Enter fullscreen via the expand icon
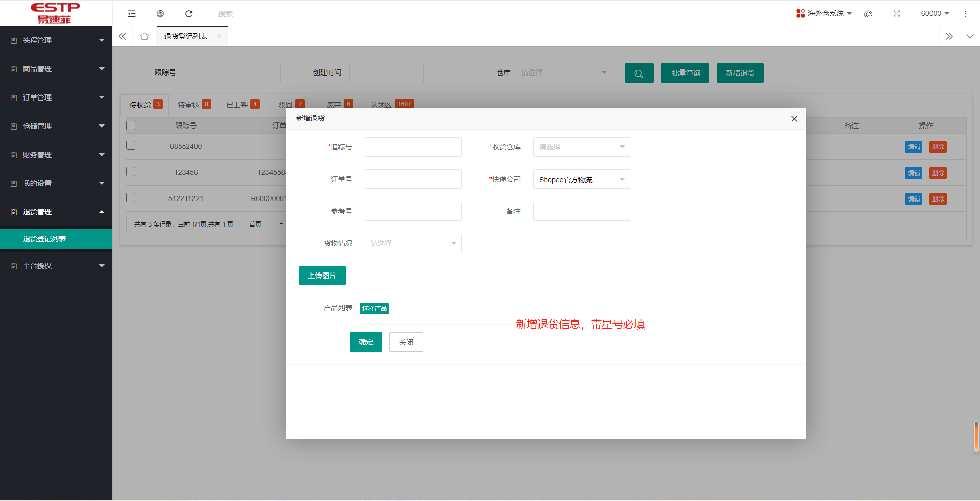980x501 pixels. (x=897, y=14)
